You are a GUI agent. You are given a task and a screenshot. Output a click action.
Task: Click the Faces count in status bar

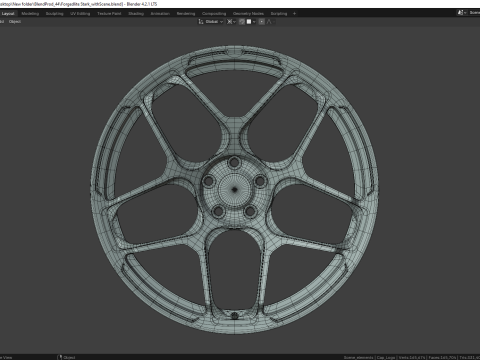pyautogui.click(x=442, y=357)
